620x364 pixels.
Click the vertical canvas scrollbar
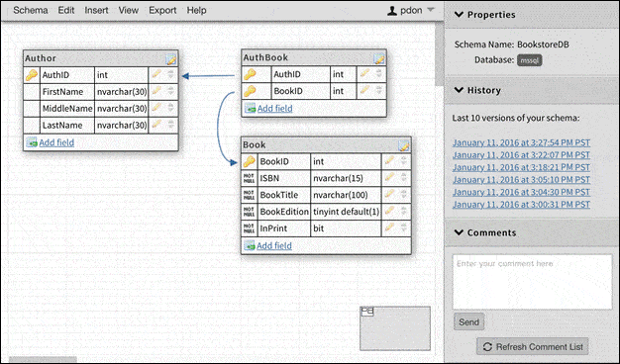439,53
